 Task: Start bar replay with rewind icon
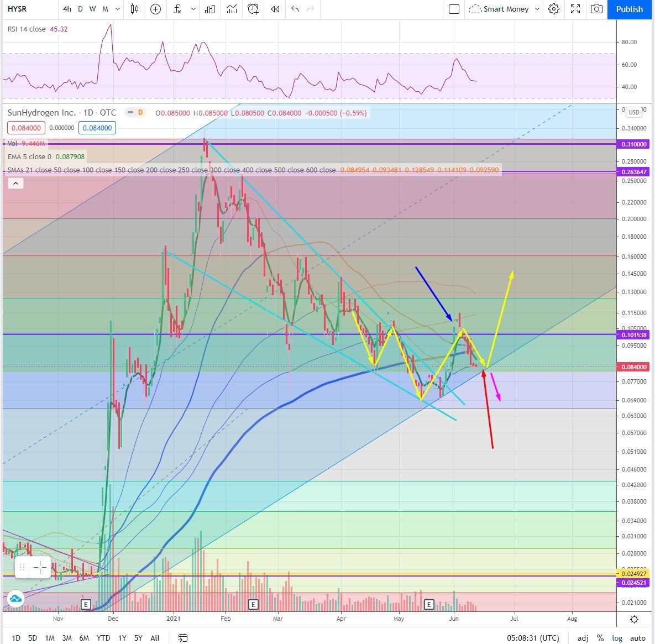275,9
